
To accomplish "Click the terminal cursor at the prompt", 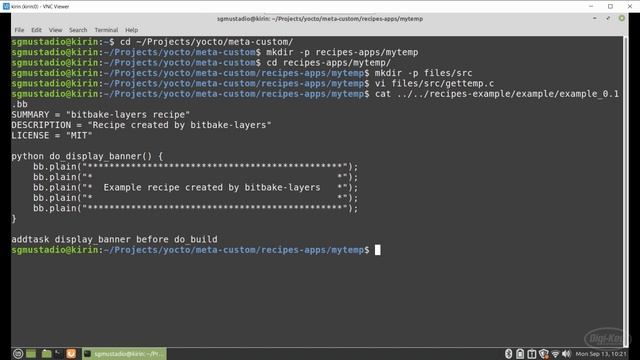I will [x=378, y=250].
